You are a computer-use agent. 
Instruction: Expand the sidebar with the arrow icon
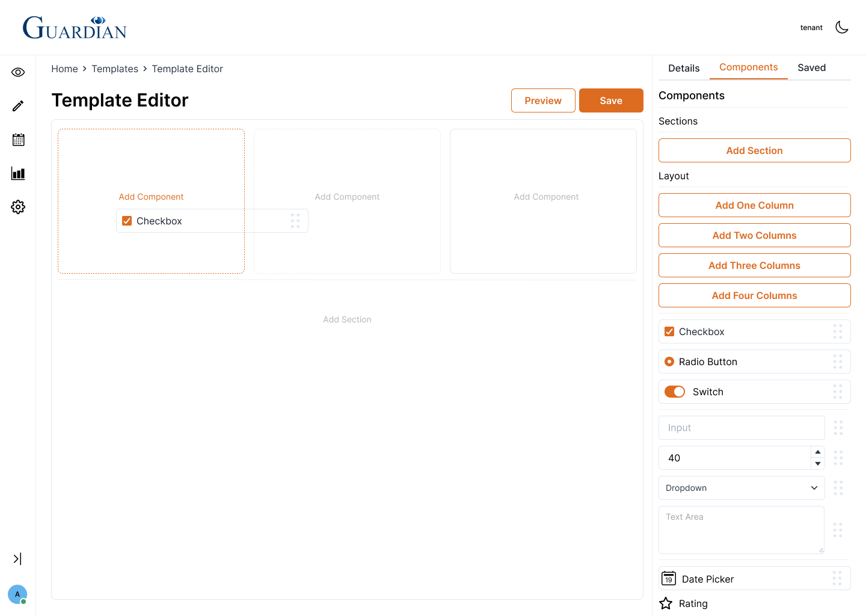17,559
